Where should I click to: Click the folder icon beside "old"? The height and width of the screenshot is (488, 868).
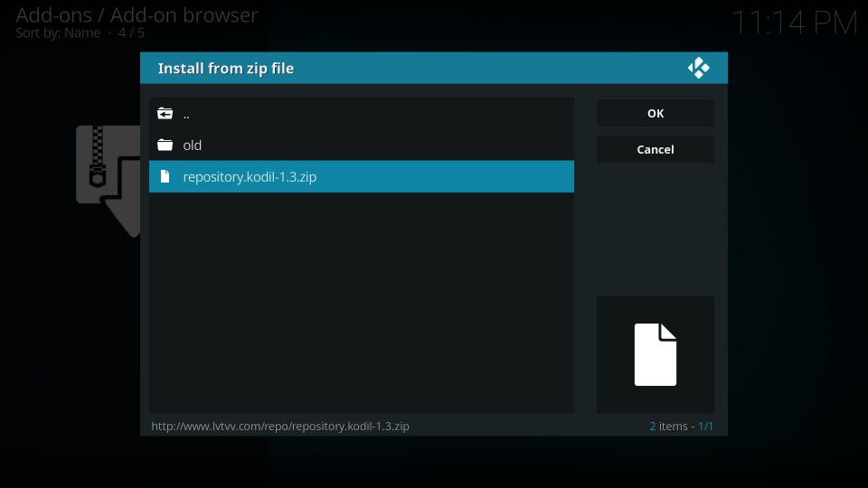(x=165, y=145)
